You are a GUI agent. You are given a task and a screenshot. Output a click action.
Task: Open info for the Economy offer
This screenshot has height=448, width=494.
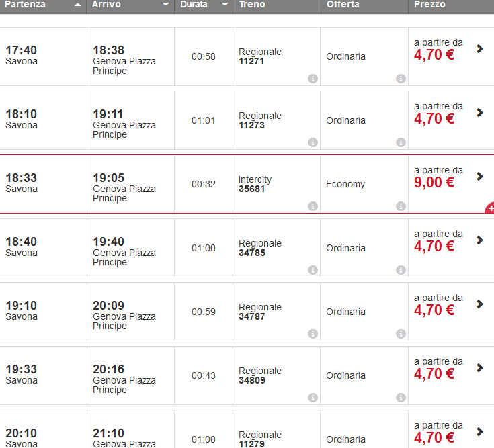coord(401,206)
